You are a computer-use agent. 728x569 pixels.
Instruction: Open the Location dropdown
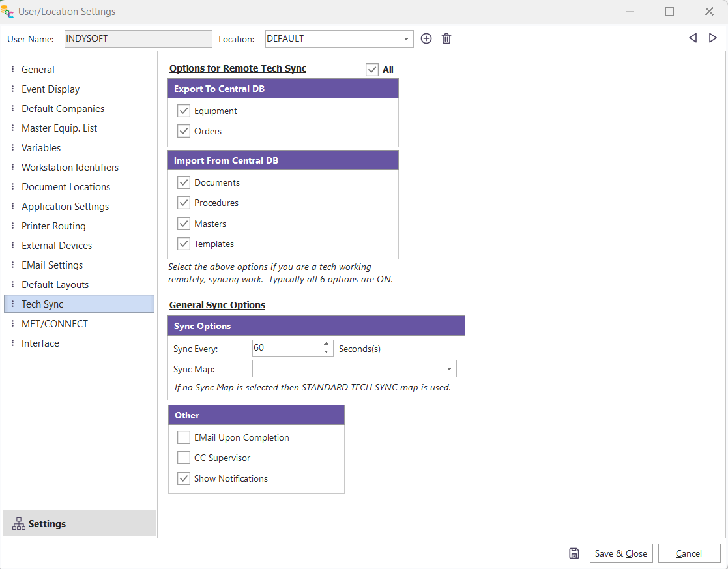coord(407,39)
